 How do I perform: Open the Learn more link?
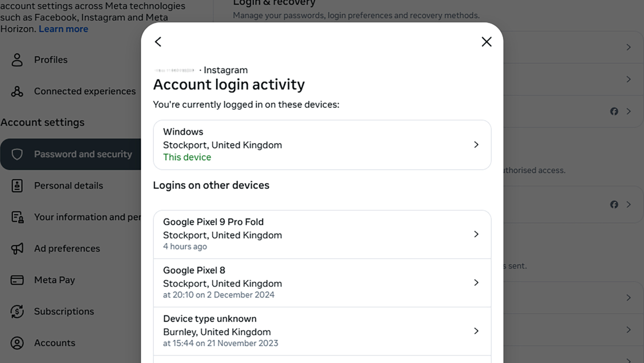point(63,29)
